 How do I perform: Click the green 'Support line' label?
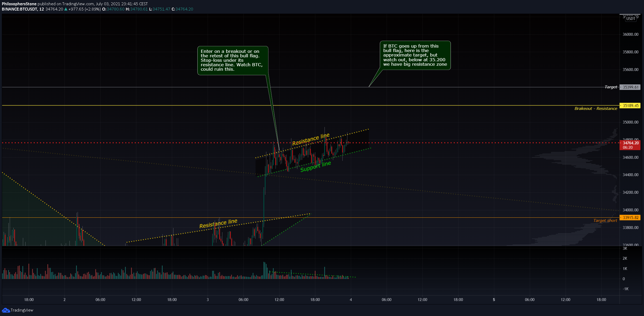click(316, 167)
